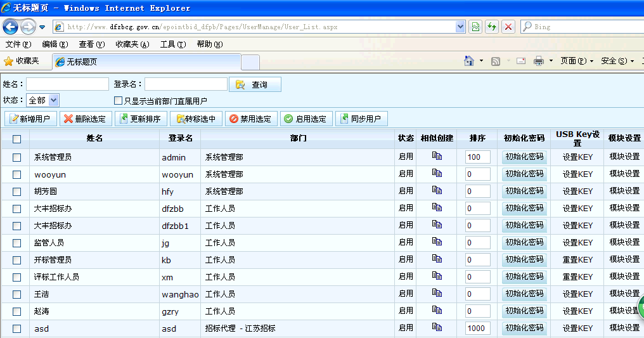The height and width of the screenshot is (338, 644).
Task: Click the 排序 field showing 100 for admin
Action: coord(478,157)
